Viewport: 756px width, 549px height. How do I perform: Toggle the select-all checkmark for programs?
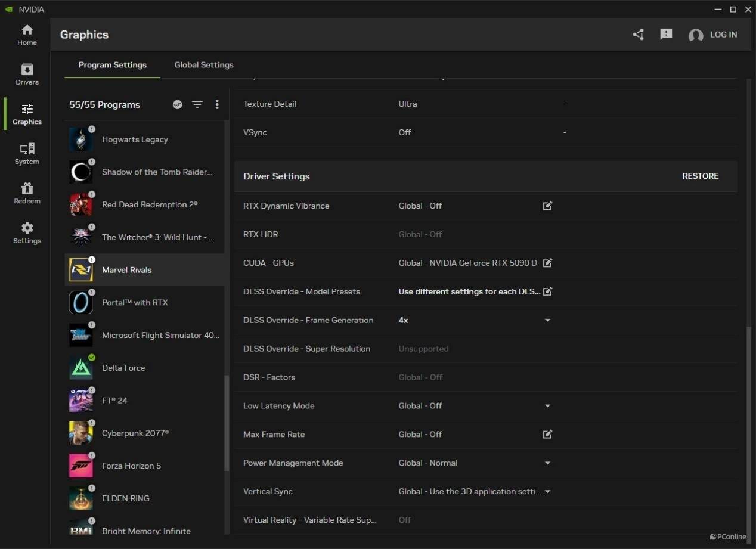(178, 104)
